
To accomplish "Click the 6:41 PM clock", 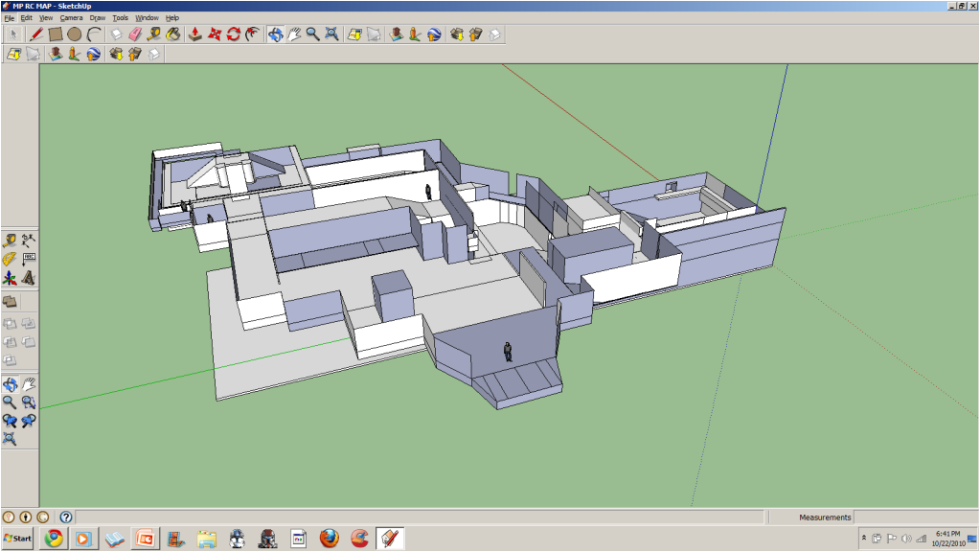I will [x=948, y=534].
